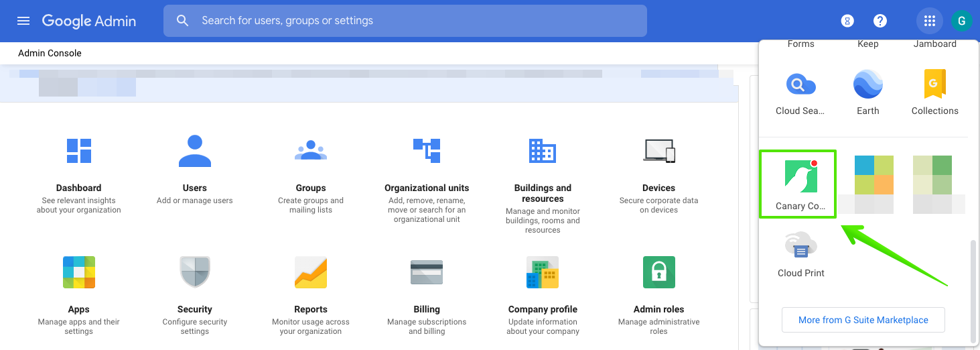Screen dimensions: 980x350
Task: Open the Buildings and resources icon
Action: (x=543, y=151)
